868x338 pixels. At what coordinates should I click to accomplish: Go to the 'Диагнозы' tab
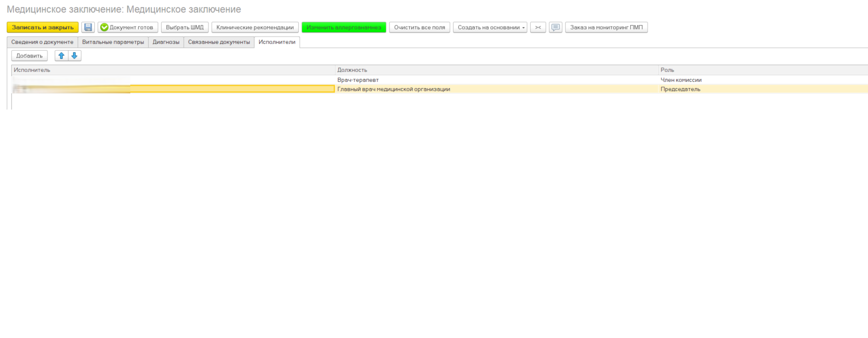(x=166, y=42)
